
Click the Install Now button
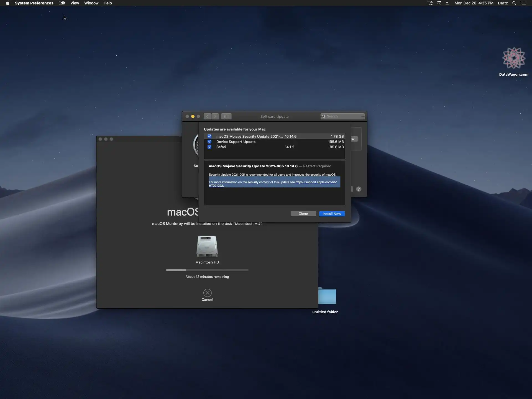pos(332,214)
